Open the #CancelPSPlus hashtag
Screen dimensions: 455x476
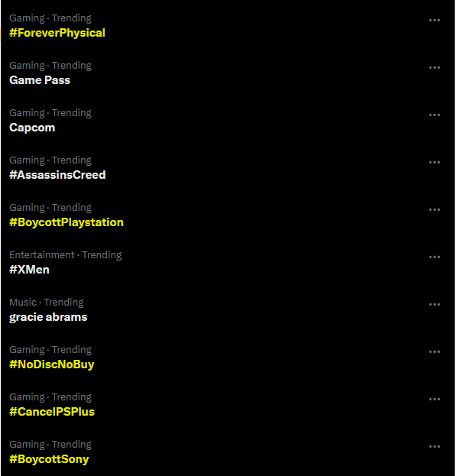(52, 412)
